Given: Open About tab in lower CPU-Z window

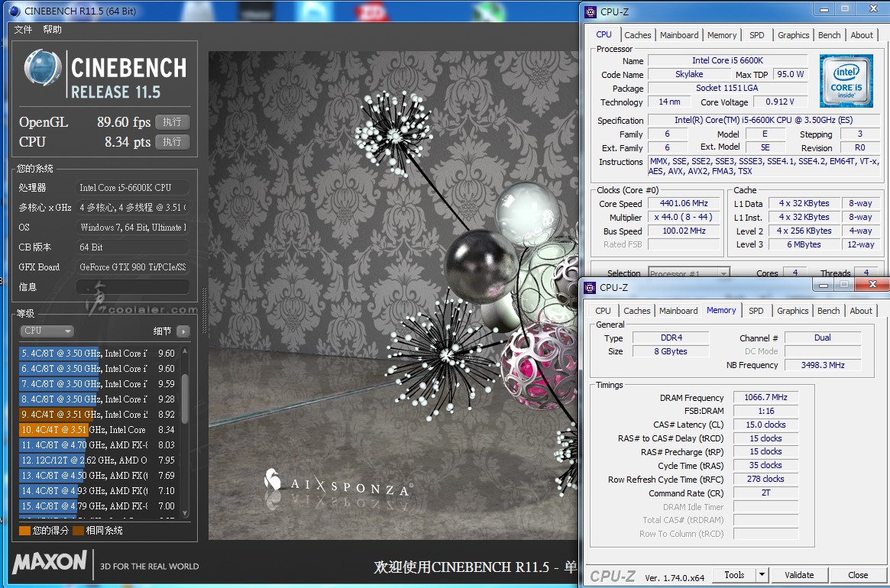Looking at the screenshot, I should (861, 311).
